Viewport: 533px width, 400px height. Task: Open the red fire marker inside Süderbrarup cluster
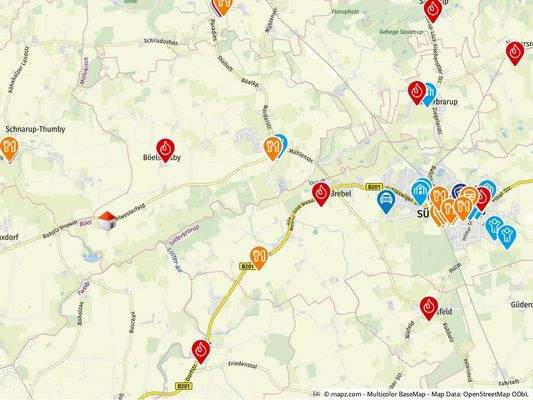[483, 199]
